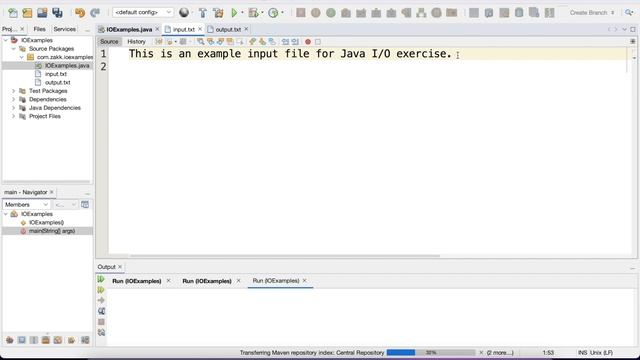The image size is (640, 360).
Task: Close the output.txt editor tab
Action: 246,29
